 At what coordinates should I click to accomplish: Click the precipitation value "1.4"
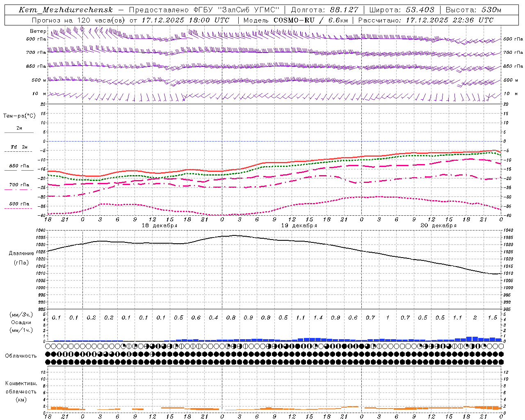[x=318, y=317]
